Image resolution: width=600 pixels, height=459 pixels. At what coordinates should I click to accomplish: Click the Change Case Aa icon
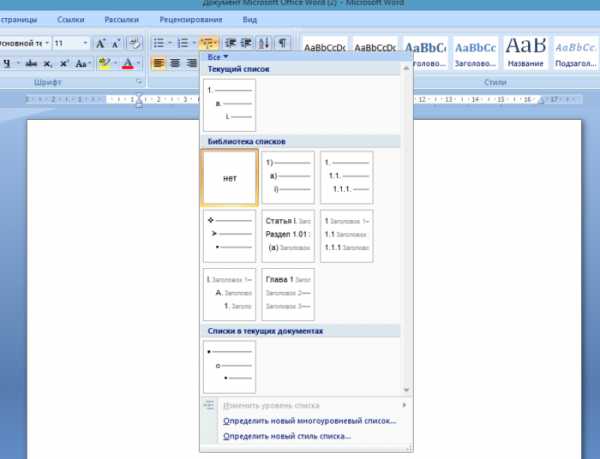pyautogui.click(x=81, y=63)
